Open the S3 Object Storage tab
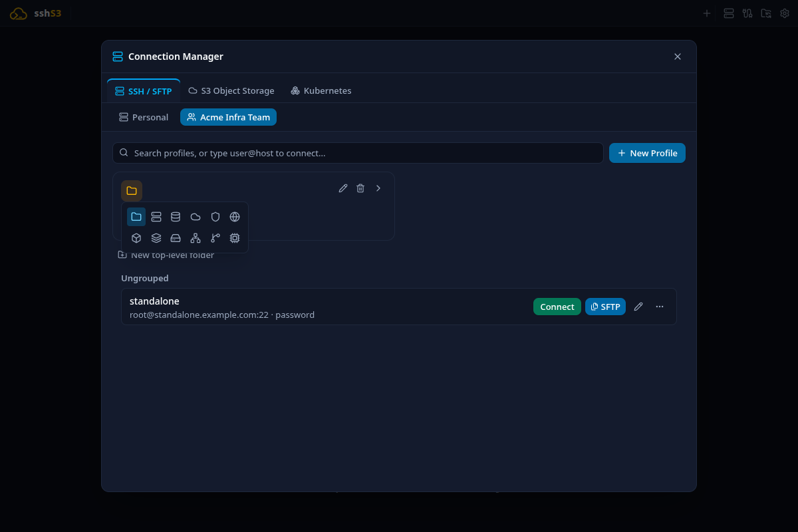This screenshot has width=798, height=532. tap(231, 91)
